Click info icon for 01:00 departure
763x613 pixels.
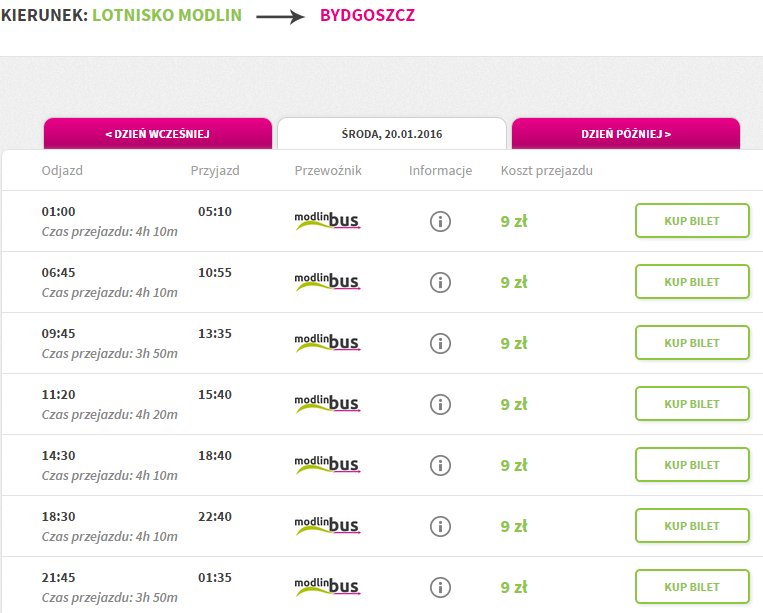coord(440,221)
